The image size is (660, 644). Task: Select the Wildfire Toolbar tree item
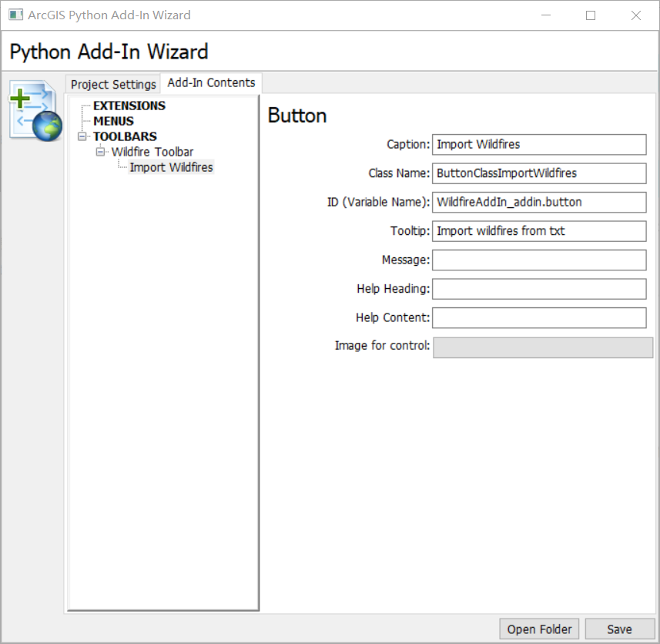[152, 152]
